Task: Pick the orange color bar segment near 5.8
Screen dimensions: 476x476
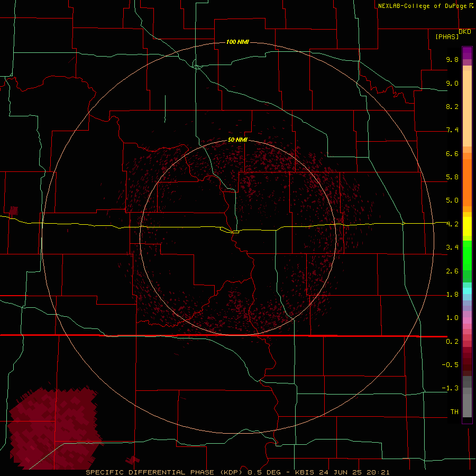Action: (467, 182)
